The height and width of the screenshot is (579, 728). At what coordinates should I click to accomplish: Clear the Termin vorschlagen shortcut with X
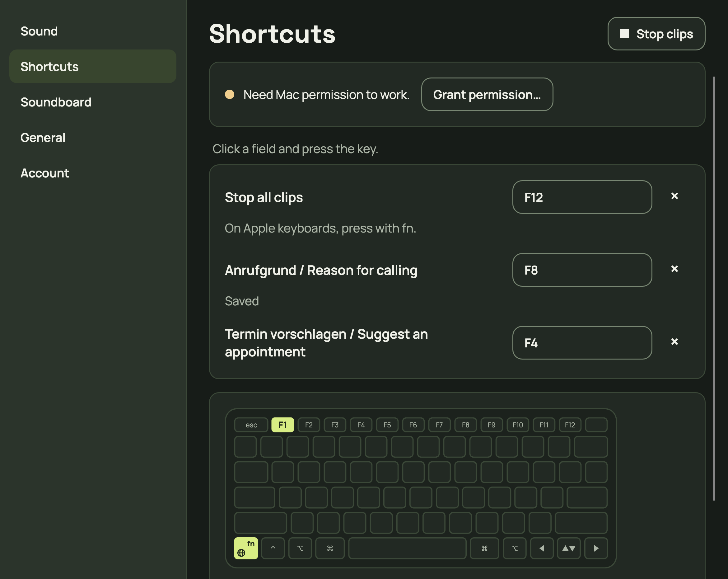pyautogui.click(x=674, y=342)
